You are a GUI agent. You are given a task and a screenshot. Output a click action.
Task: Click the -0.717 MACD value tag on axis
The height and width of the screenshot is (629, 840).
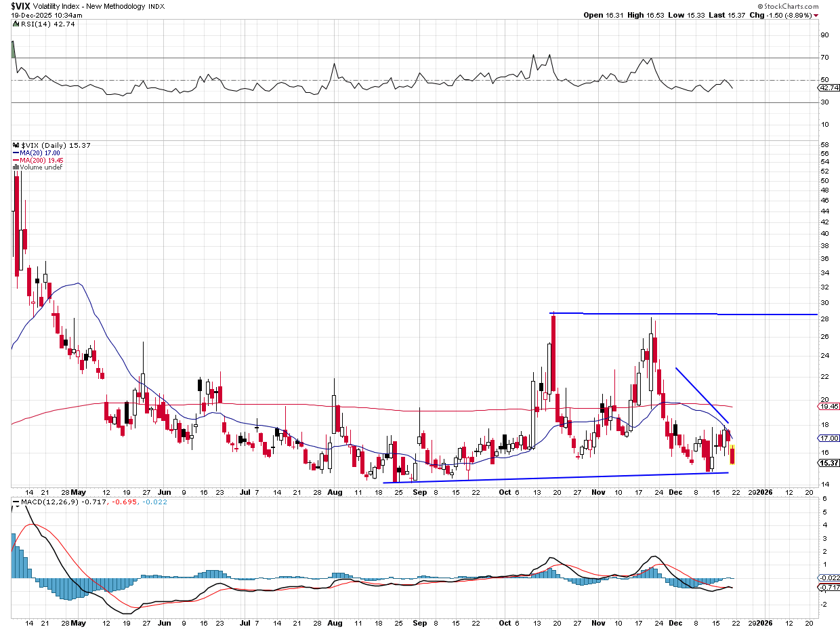(x=828, y=587)
